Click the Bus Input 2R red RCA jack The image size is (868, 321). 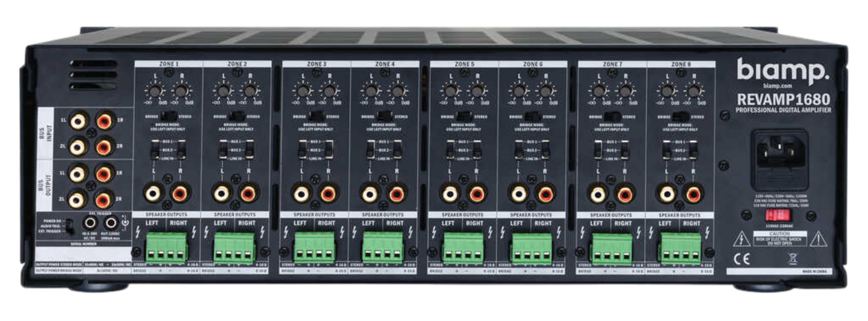coord(104,147)
